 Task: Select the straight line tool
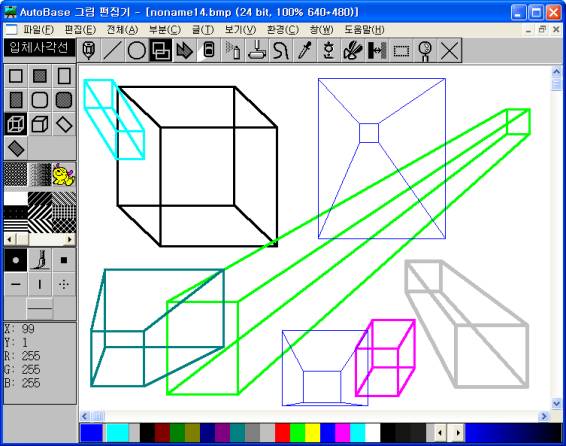(x=113, y=51)
